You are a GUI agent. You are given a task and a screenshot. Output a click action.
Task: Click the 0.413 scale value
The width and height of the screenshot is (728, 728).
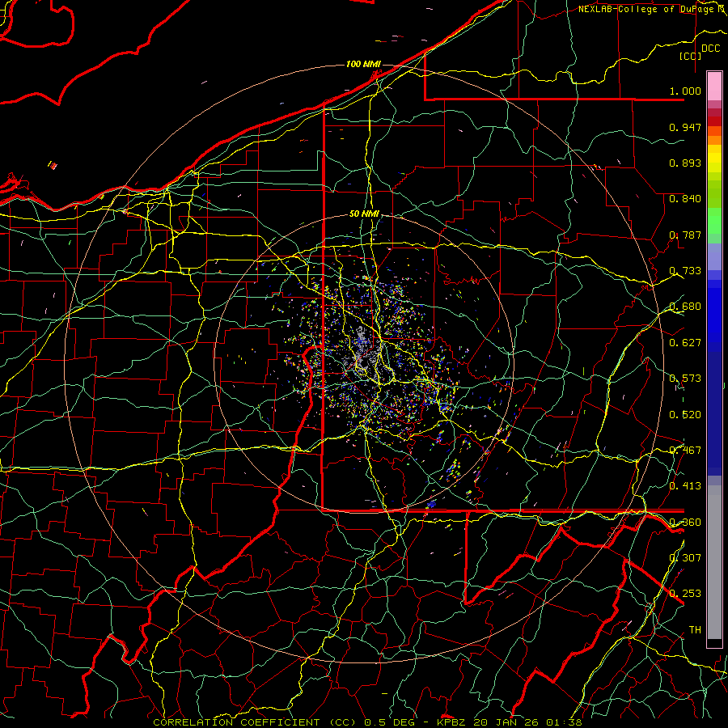[685, 485]
